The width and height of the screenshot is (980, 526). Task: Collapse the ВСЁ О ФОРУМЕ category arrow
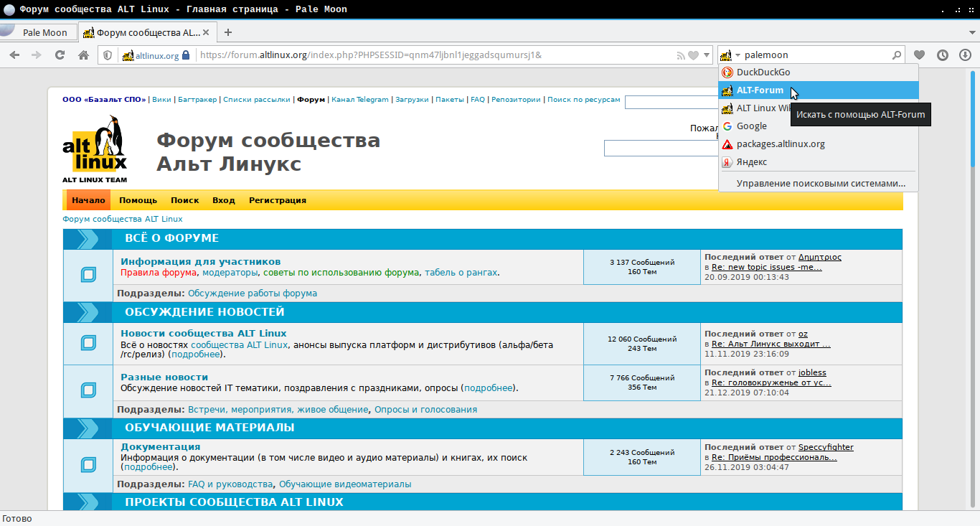(88, 239)
